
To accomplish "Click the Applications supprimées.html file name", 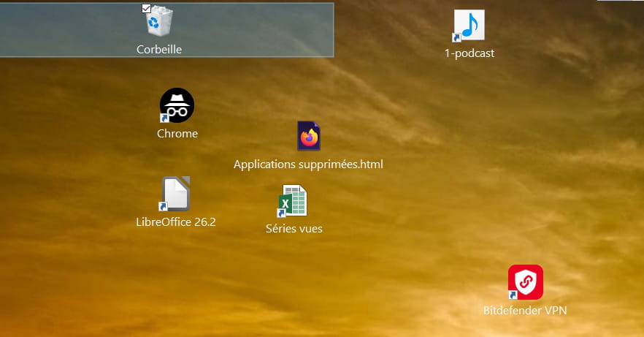I will (308, 164).
